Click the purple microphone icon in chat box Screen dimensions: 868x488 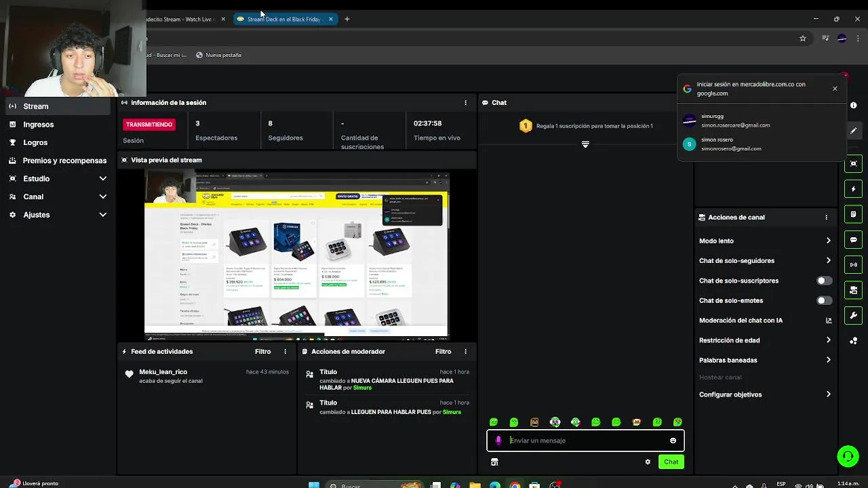tap(498, 441)
